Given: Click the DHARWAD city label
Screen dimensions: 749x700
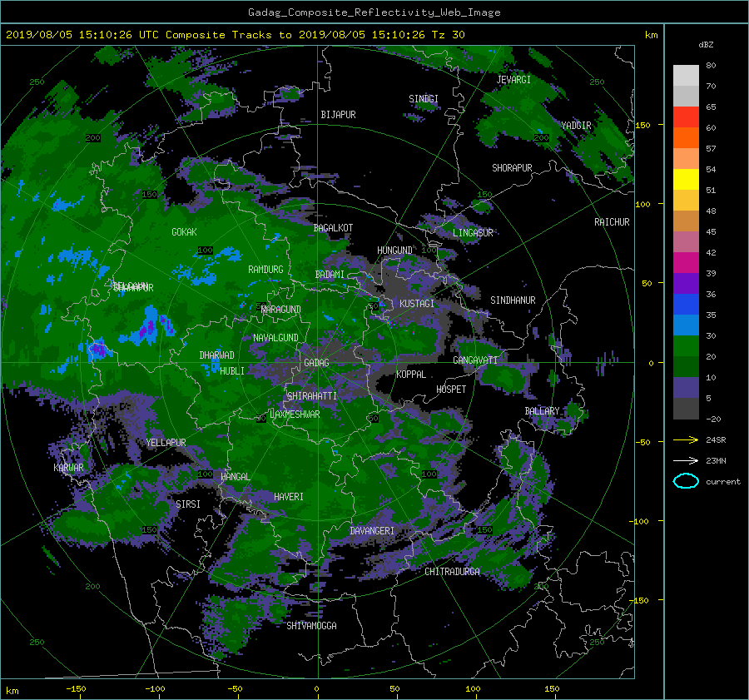Looking at the screenshot, I should coord(217,355).
